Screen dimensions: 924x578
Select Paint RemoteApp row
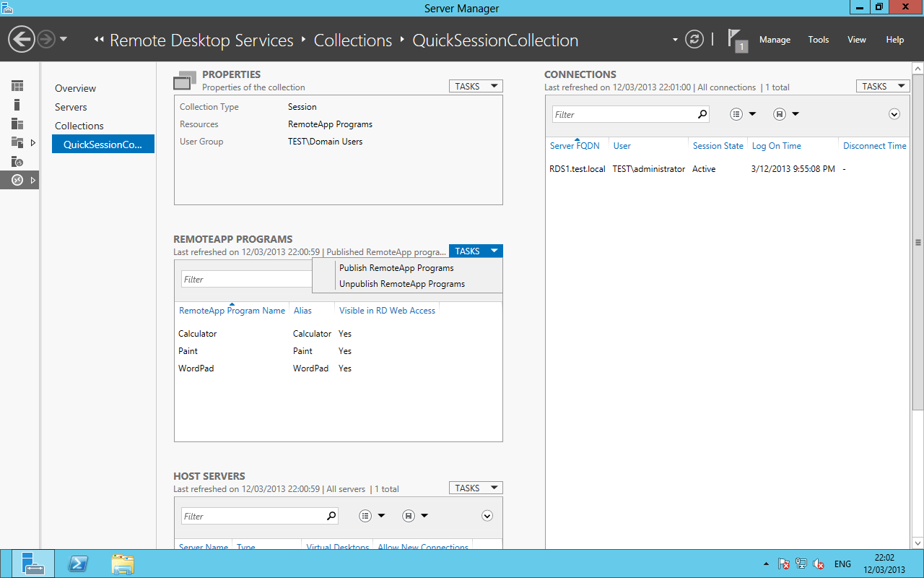[x=338, y=351]
